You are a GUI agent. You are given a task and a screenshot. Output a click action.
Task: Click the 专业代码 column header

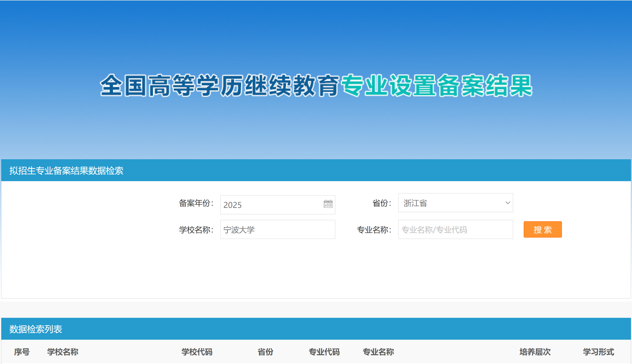click(x=324, y=352)
